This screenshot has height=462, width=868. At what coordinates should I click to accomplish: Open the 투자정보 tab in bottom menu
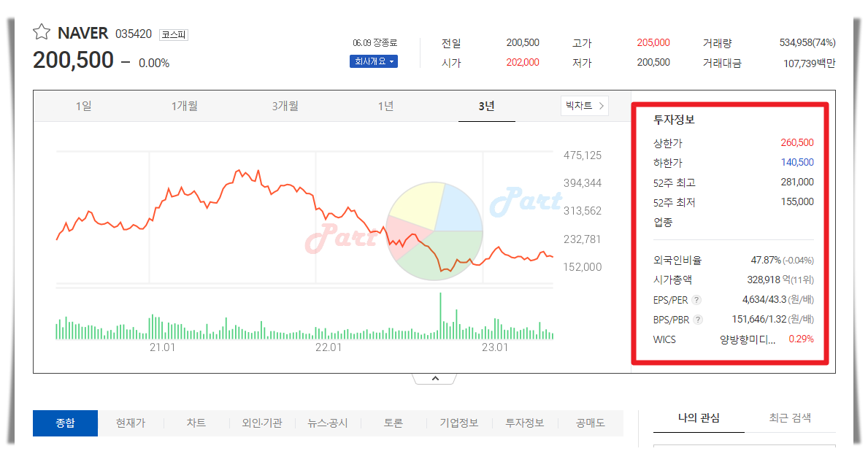525,423
